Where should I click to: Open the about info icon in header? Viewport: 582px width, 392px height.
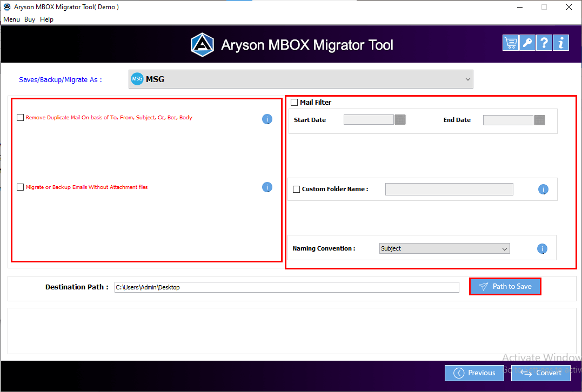tap(561, 43)
